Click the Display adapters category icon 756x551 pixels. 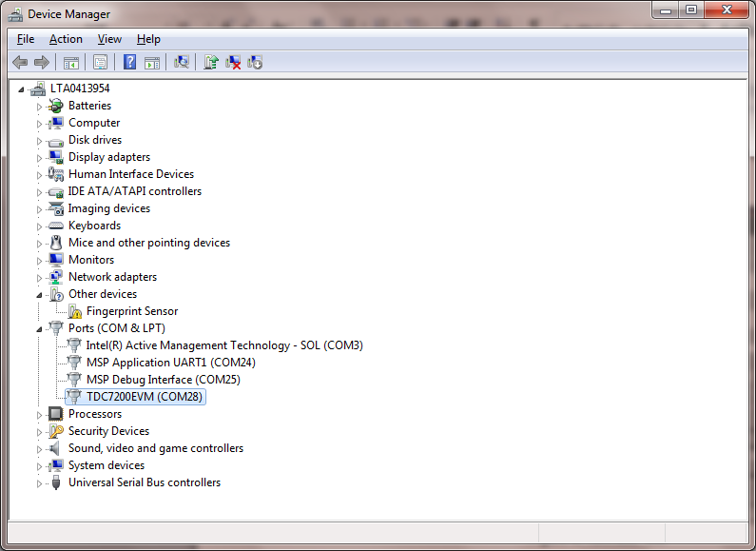56,157
